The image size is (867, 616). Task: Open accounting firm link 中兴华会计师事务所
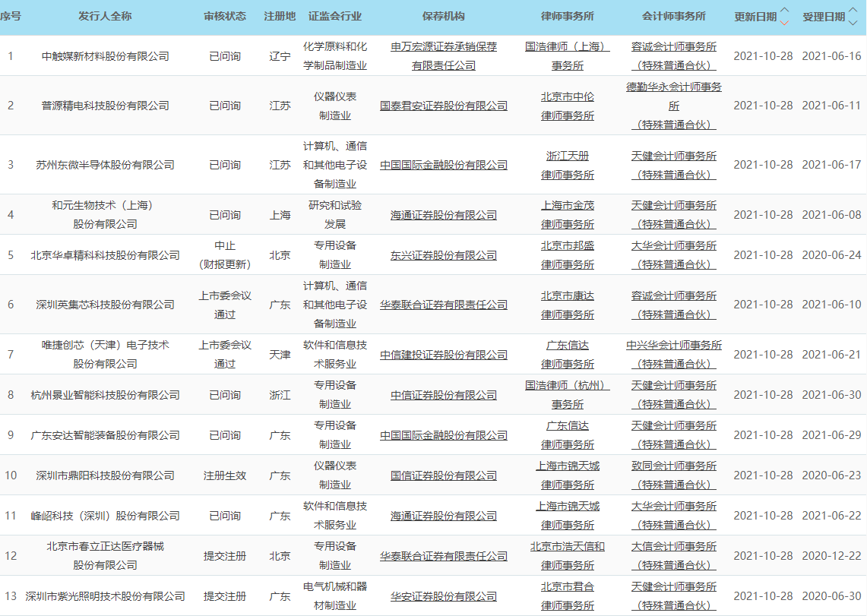click(x=673, y=354)
